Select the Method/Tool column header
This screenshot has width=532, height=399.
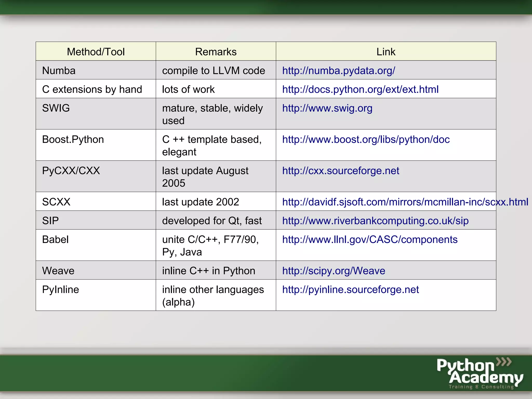coord(96,51)
